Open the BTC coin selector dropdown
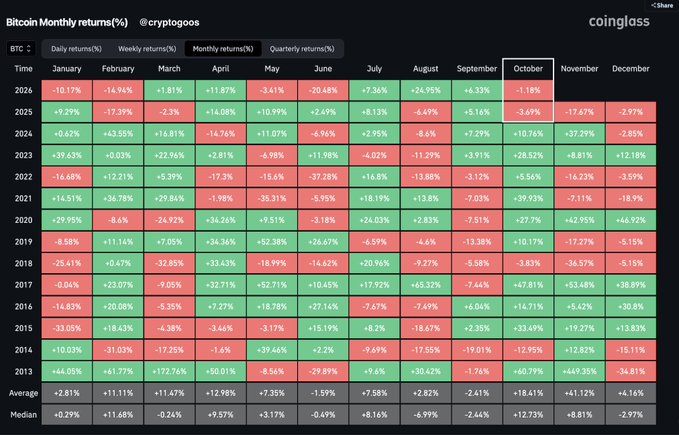The height and width of the screenshot is (435, 679). tap(21, 48)
